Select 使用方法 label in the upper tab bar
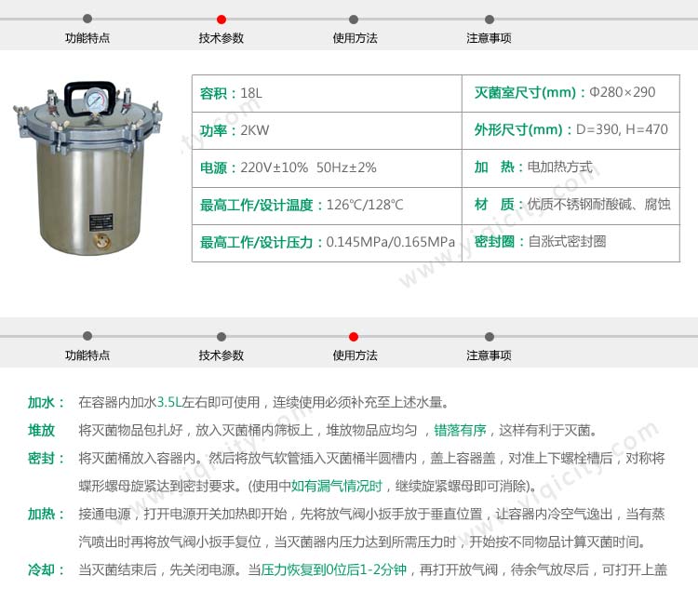Screen dimensions: 698x616 coord(355,38)
